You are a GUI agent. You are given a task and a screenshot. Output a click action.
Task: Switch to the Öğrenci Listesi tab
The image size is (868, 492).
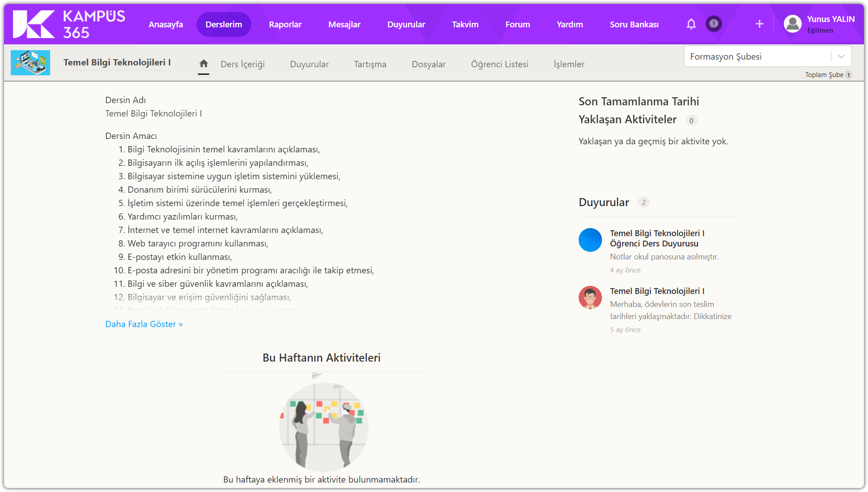(499, 64)
